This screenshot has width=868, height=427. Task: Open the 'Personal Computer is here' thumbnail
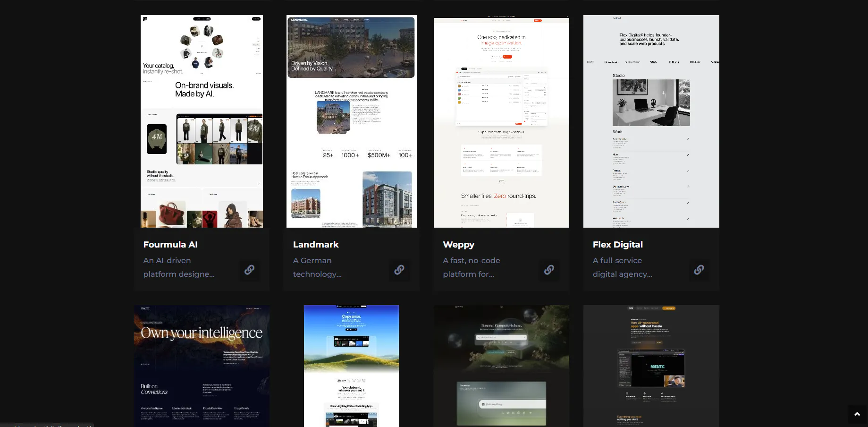501,366
